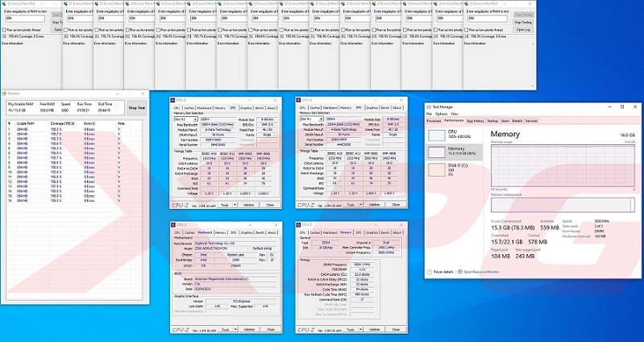The image size is (644, 342).
Task: Click the Task Manager title bar icon
Action: 430,106
